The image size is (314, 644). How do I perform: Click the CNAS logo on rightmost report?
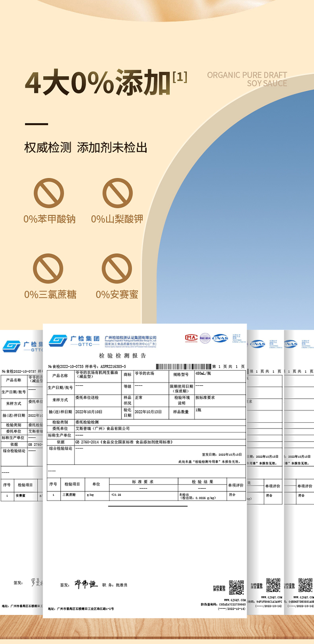click(x=291, y=344)
